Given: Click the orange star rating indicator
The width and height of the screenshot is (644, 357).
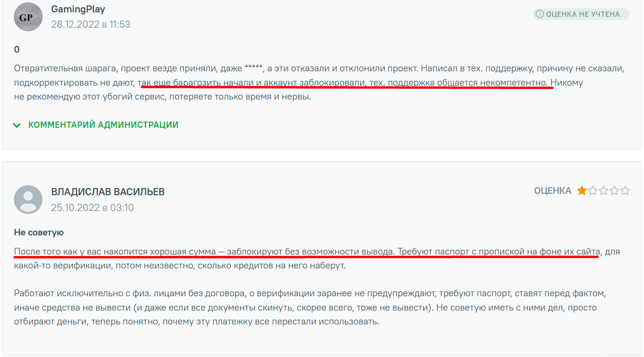Looking at the screenshot, I should pos(582,190).
